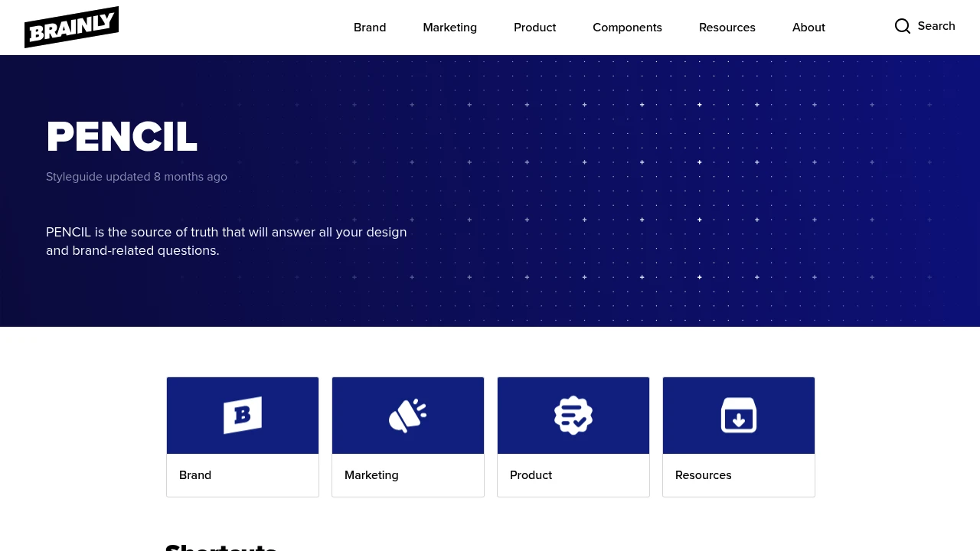Click the Search text label in the header
Image resolution: width=980 pixels, height=551 pixels.
pyautogui.click(x=936, y=26)
